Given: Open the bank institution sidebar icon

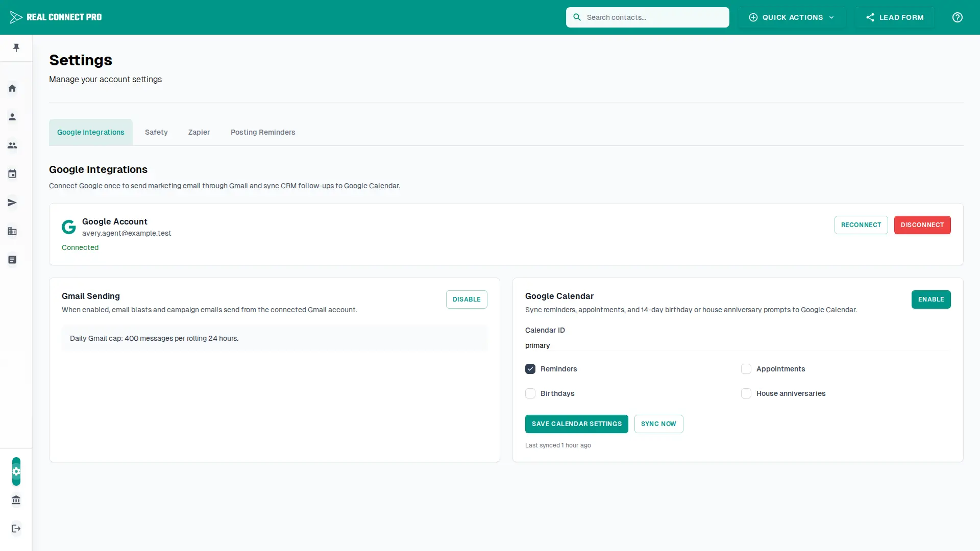Looking at the screenshot, I should 16,500.
